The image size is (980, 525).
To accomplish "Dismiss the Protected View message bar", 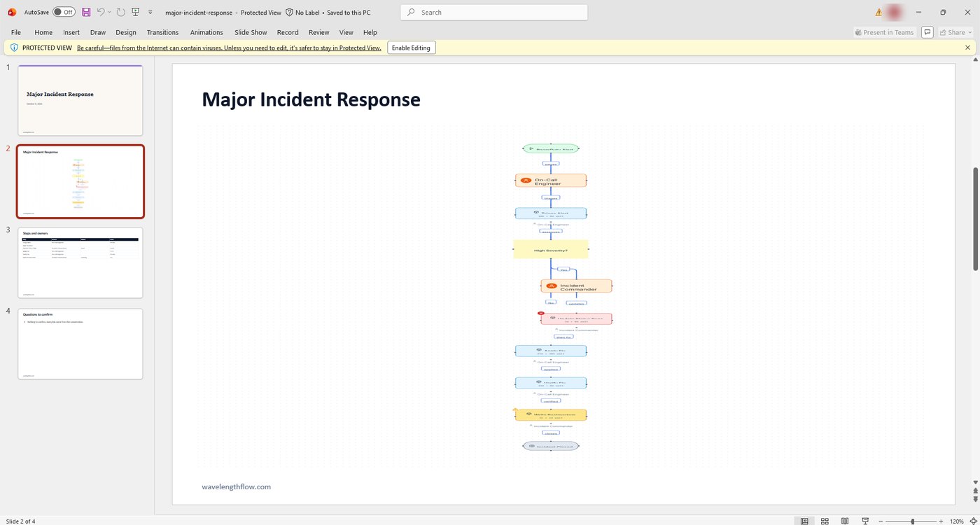I will (x=968, y=48).
